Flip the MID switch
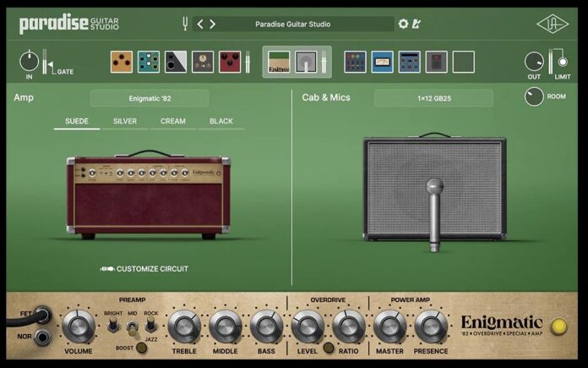Image resolution: width=588 pixels, height=368 pixels. pos(132,328)
